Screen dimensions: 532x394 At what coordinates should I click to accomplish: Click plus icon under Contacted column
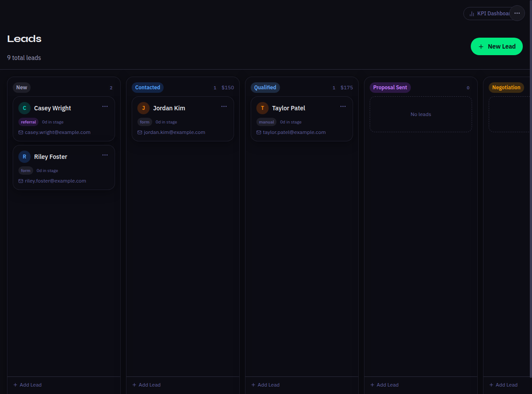click(x=134, y=385)
